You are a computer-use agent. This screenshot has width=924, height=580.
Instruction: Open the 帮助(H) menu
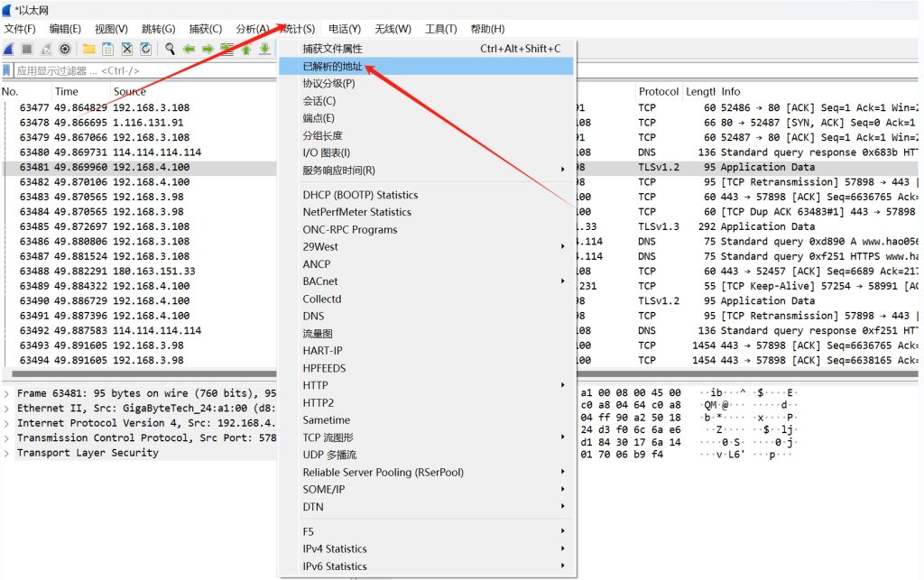pos(488,29)
